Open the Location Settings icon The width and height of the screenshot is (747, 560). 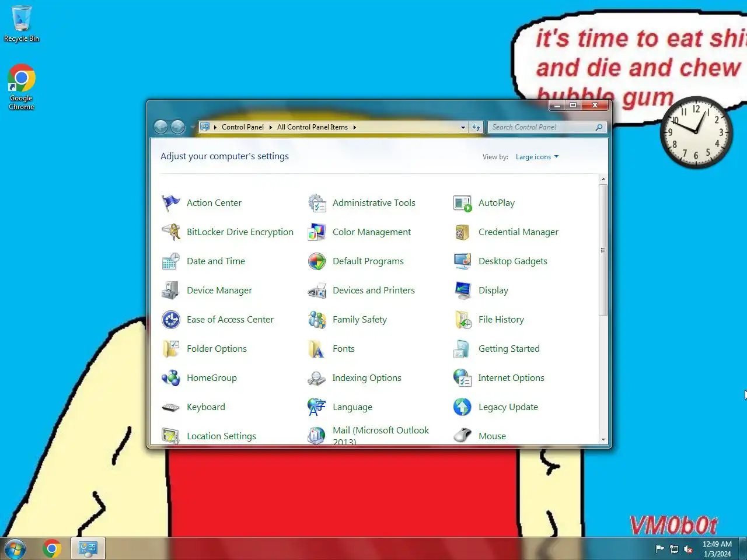click(x=170, y=436)
